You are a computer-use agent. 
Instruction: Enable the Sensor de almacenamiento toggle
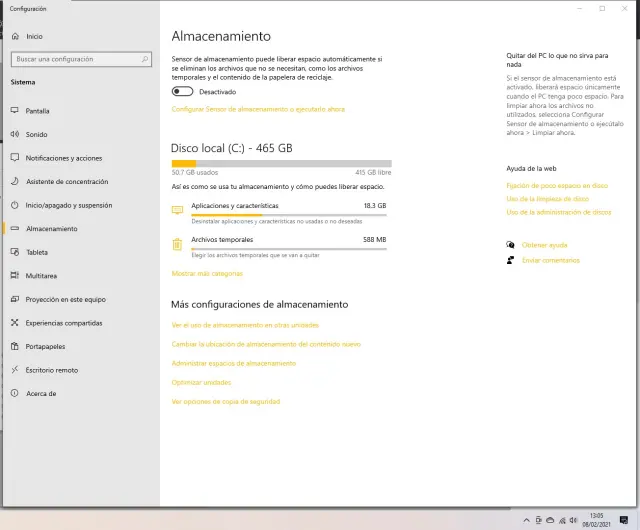[x=182, y=92]
